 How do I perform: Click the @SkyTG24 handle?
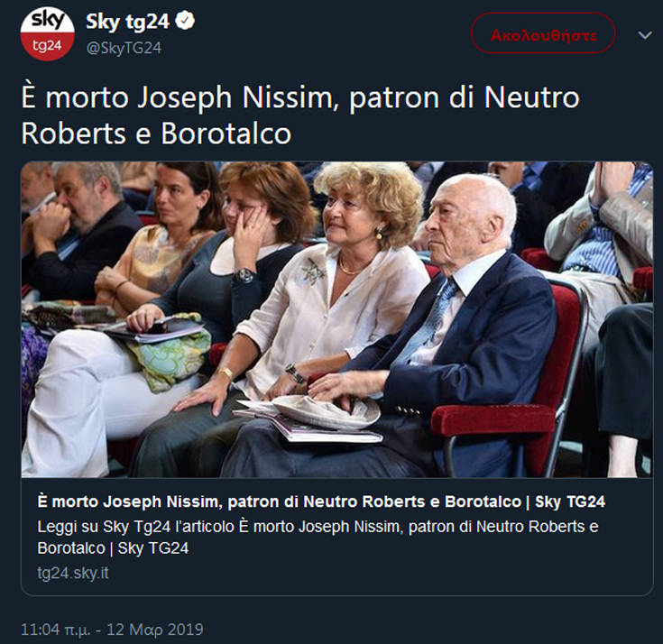[x=123, y=48]
